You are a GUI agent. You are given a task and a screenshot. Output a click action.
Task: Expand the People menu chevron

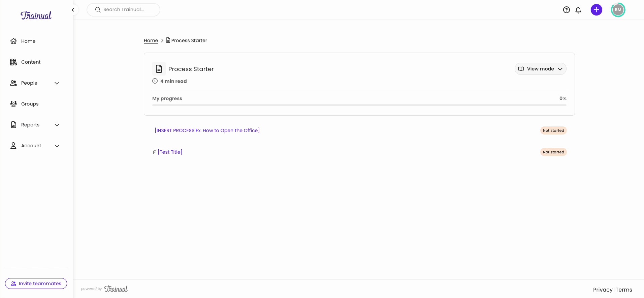coord(57,83)
